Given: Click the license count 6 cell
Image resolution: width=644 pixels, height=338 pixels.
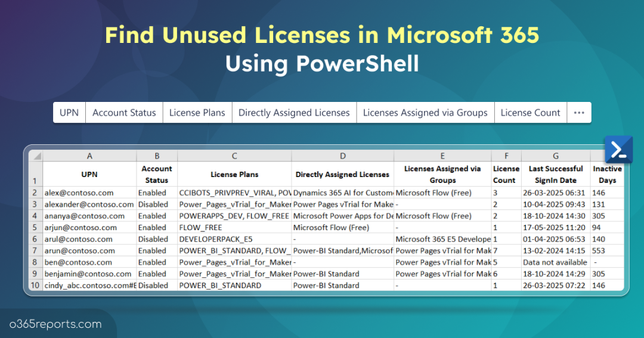Looking at the screenshot, I should (x=506, y=274).
